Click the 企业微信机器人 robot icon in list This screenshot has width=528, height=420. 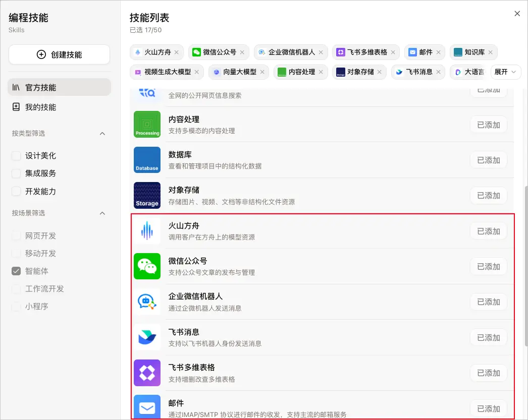(x=147, y=302)
